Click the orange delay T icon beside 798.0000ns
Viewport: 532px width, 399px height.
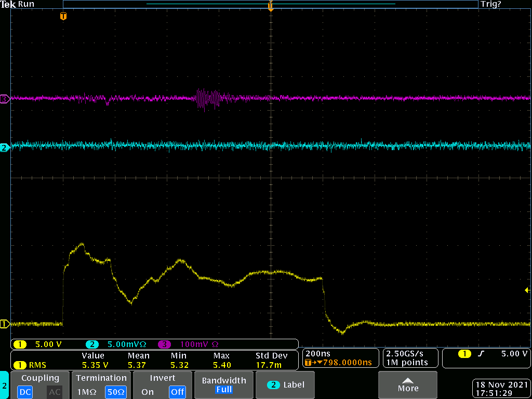coord(308,363)
